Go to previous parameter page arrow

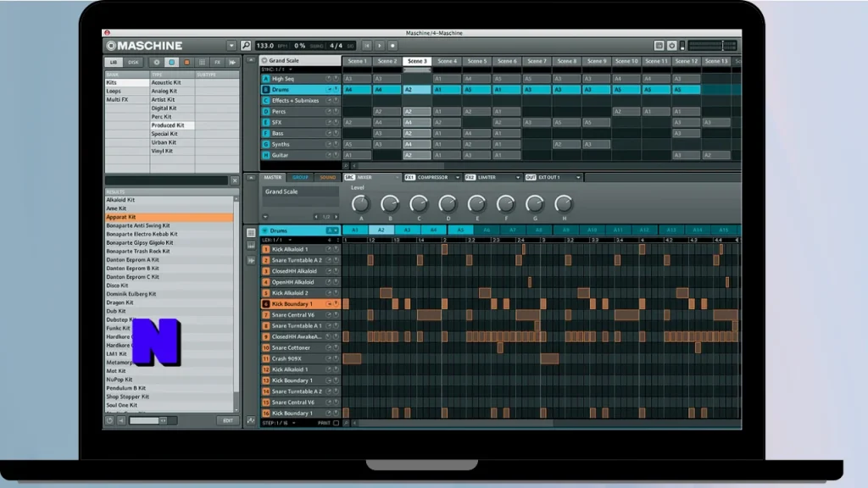[x=317, y=217]
